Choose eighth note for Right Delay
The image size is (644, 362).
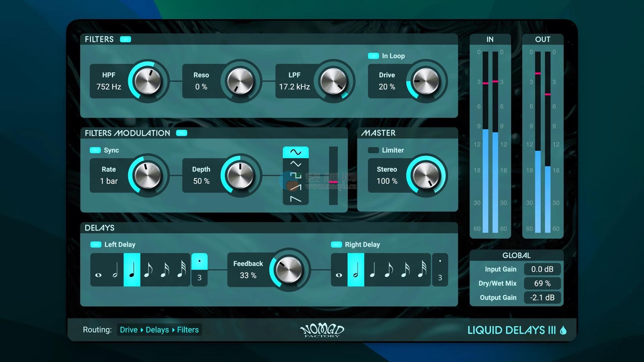click(389, 270)
